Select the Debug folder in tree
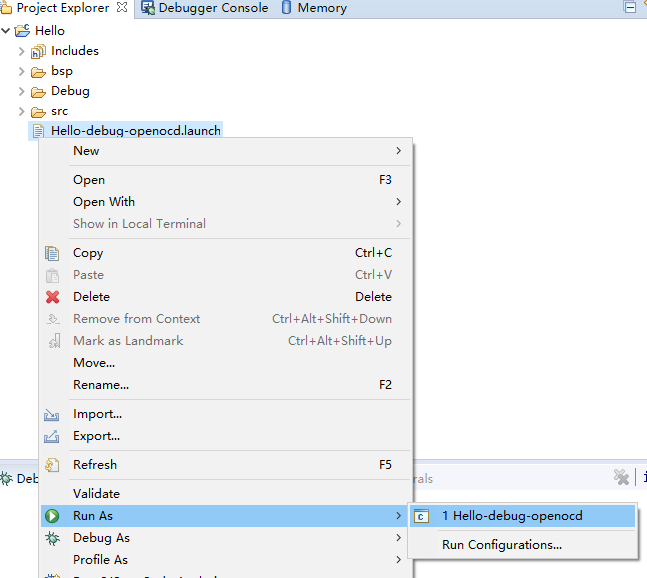Viewport: 647px width, 578px height. tap(70, 91)
